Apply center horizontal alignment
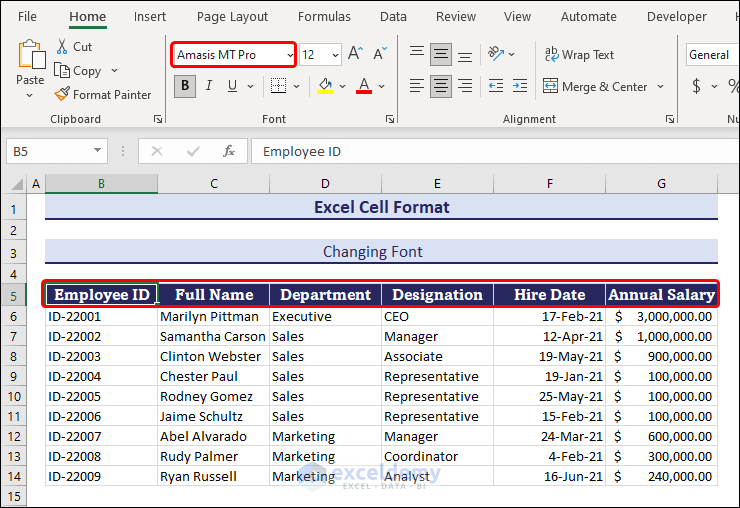The width and height of the screenshot is (740, 508). 441,87
